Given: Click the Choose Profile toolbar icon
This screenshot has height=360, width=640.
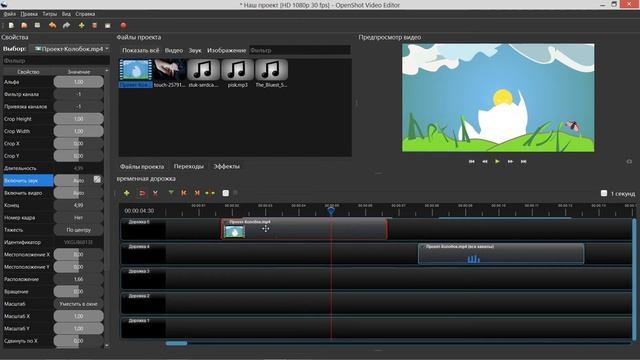Looking at the screenshot, I should click(94, 25).
